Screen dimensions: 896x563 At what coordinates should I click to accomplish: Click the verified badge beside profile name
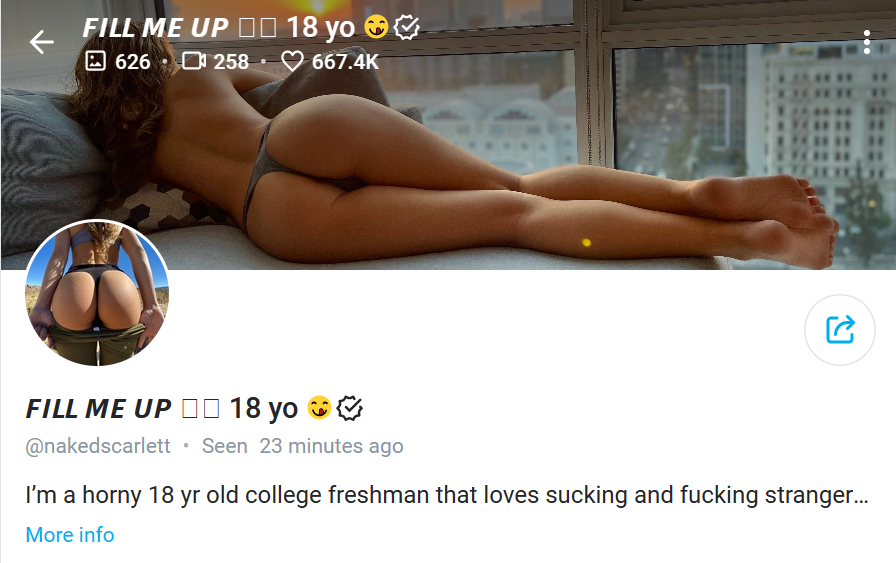tap(349, 408)
